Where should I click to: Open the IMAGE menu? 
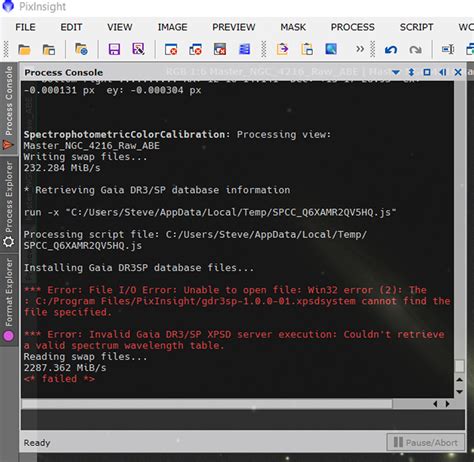point(172,27)
